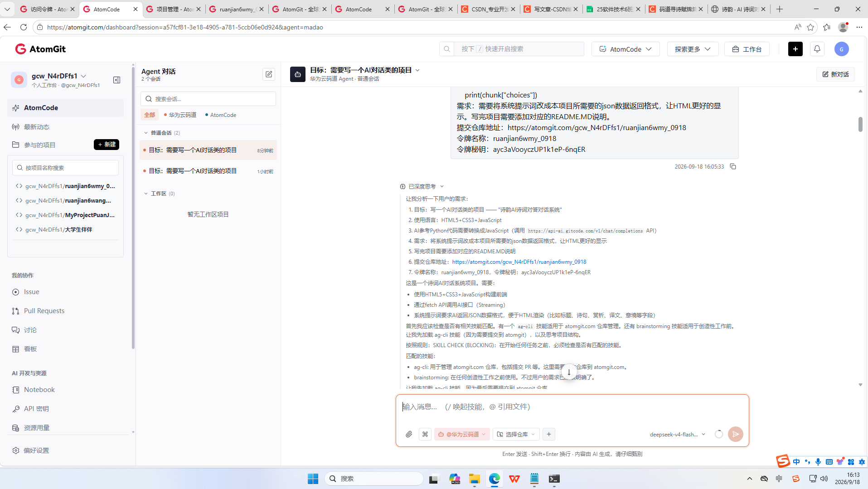Open 最新动态 in the sidebar

click(x=66, y=127)
